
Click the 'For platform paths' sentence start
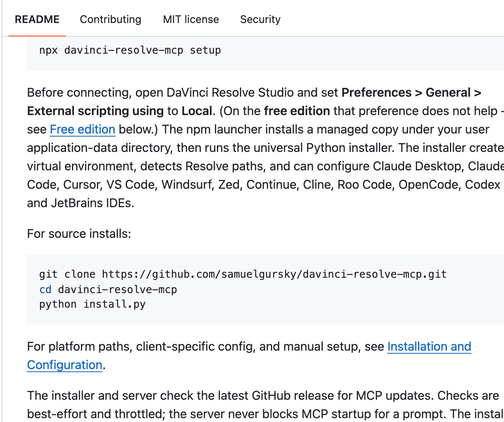tap(79, 347)
